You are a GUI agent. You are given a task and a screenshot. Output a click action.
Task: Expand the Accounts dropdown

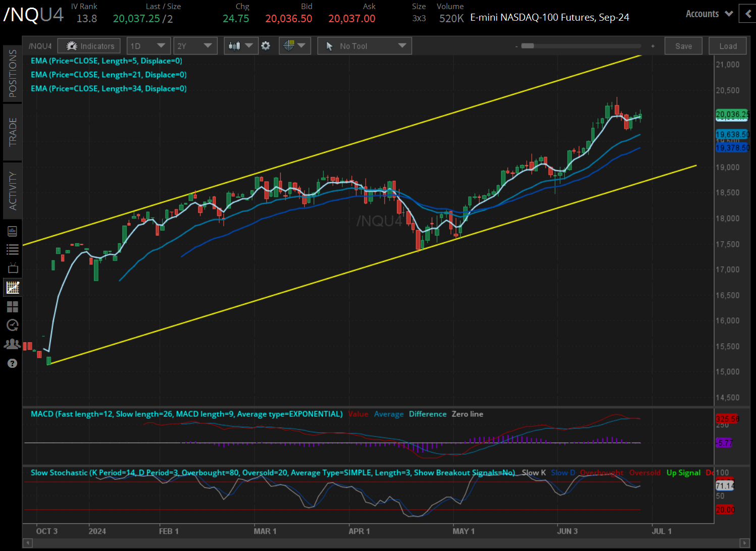[x=709, y=14]
